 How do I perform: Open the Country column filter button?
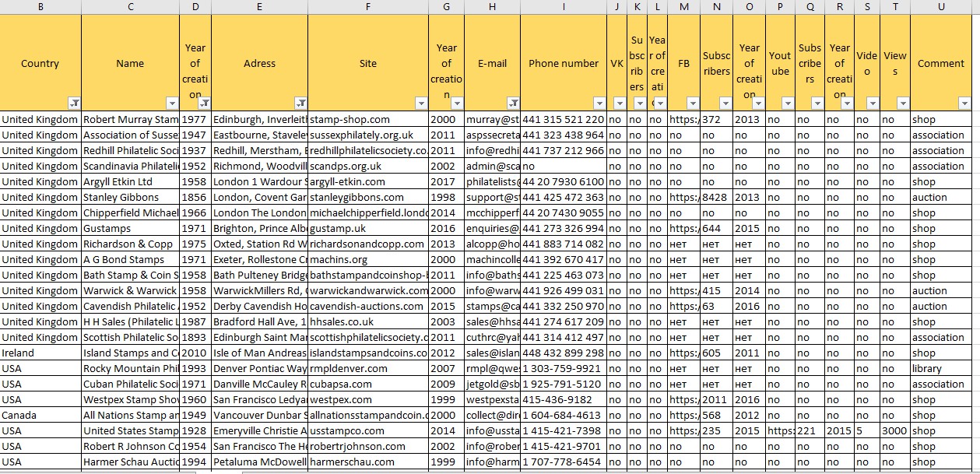coord(74,103)
